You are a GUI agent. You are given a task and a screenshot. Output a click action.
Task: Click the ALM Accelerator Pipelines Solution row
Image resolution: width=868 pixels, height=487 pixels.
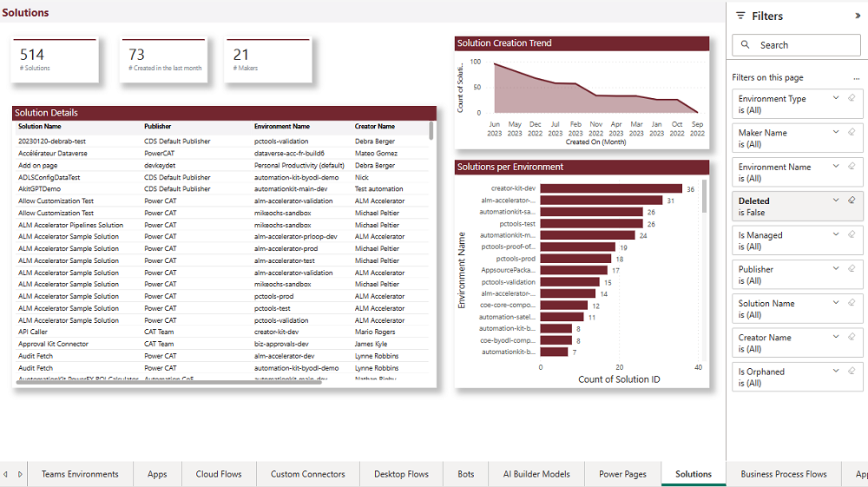(x=222, y=225)
